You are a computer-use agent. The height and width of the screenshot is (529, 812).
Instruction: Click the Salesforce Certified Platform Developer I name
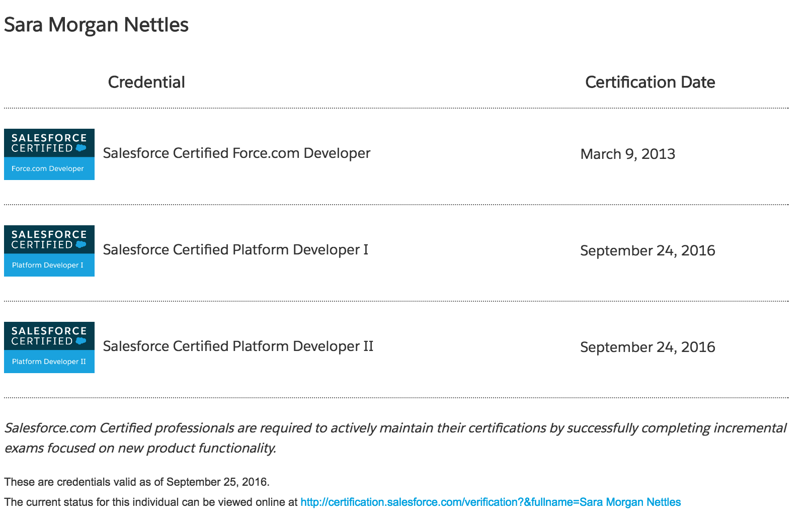point(235,250)
